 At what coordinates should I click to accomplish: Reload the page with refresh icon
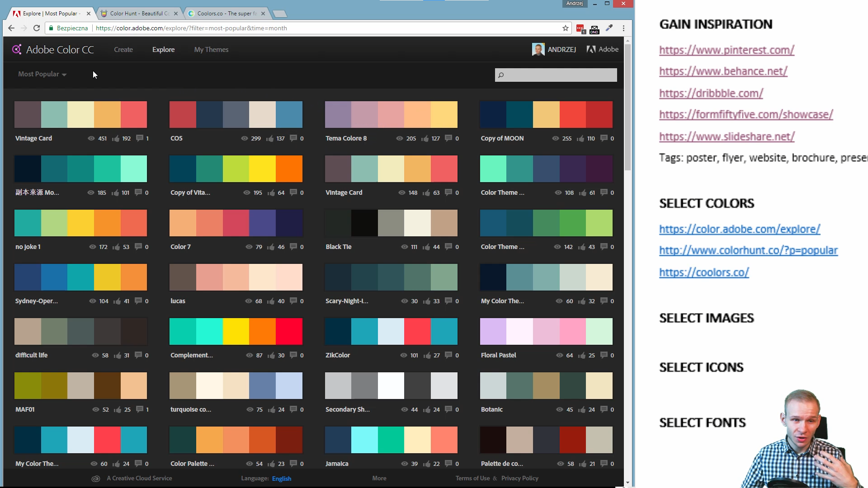pyautogui.click(x=37, y=28)
